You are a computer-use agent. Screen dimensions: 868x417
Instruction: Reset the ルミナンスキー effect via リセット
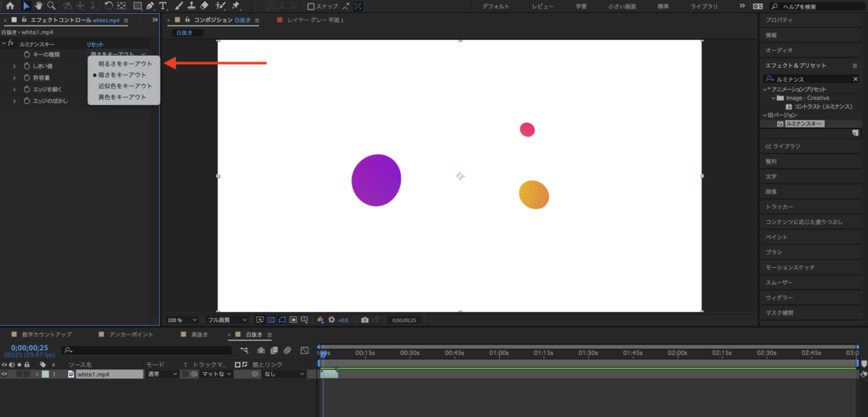pyautogui.click(x=95, y=43)
